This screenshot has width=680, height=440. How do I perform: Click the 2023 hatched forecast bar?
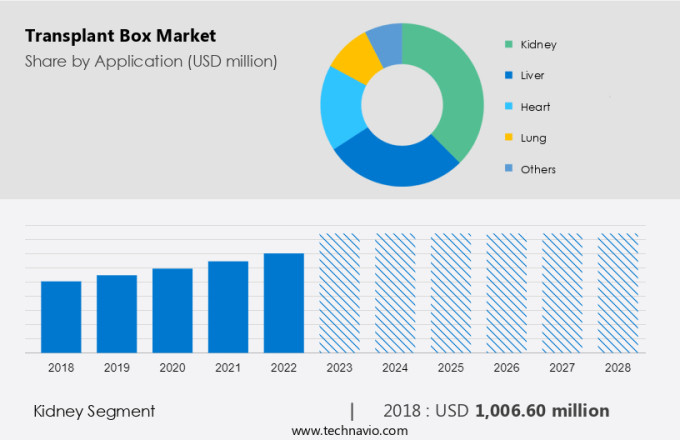click(x=339, y=293)
